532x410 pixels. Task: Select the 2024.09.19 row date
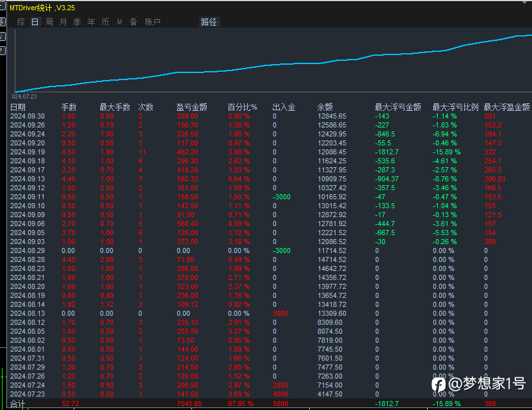pyautogui.click(x=28, y=152)
